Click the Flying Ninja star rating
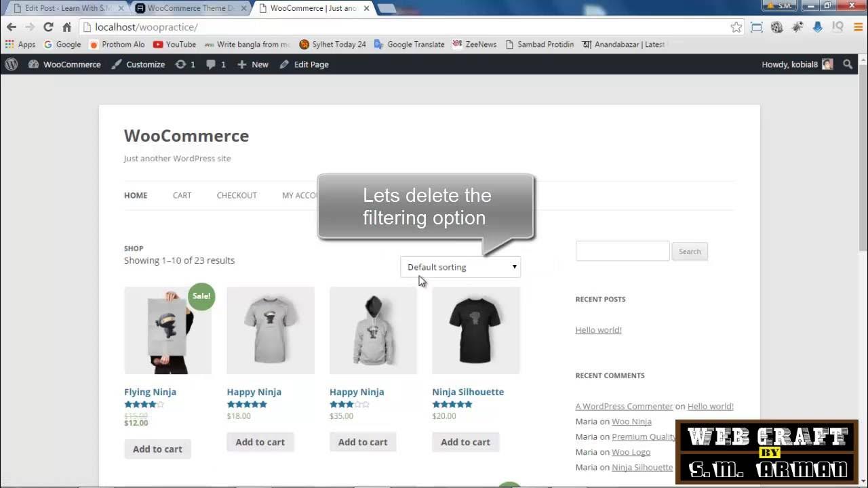868x488 pixels. (144, 405)
